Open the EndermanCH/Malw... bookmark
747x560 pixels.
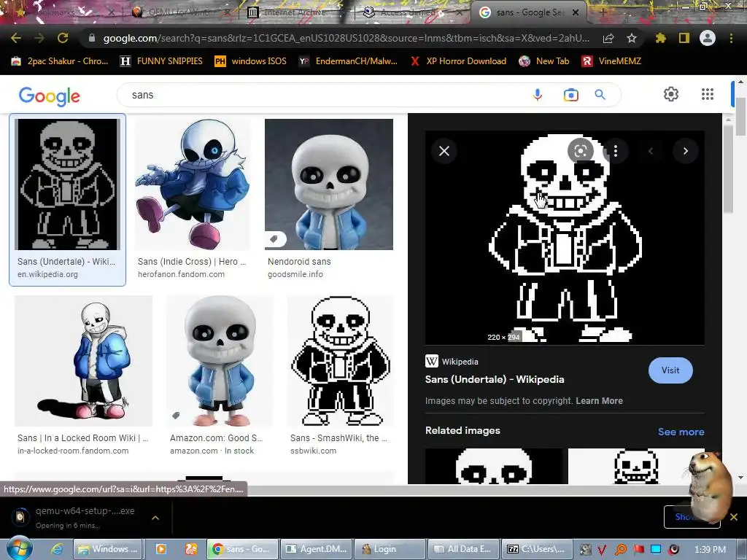point(348,61)
